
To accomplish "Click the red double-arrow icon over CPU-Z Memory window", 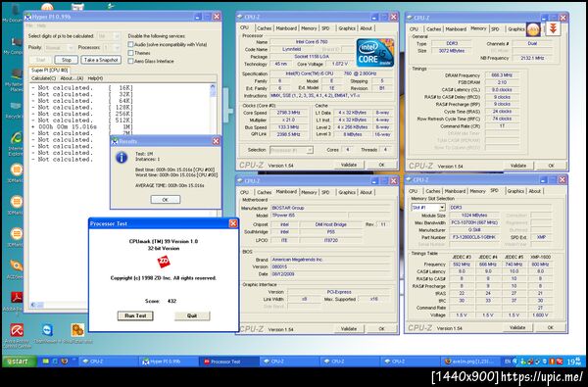I will tap(553, 28).
